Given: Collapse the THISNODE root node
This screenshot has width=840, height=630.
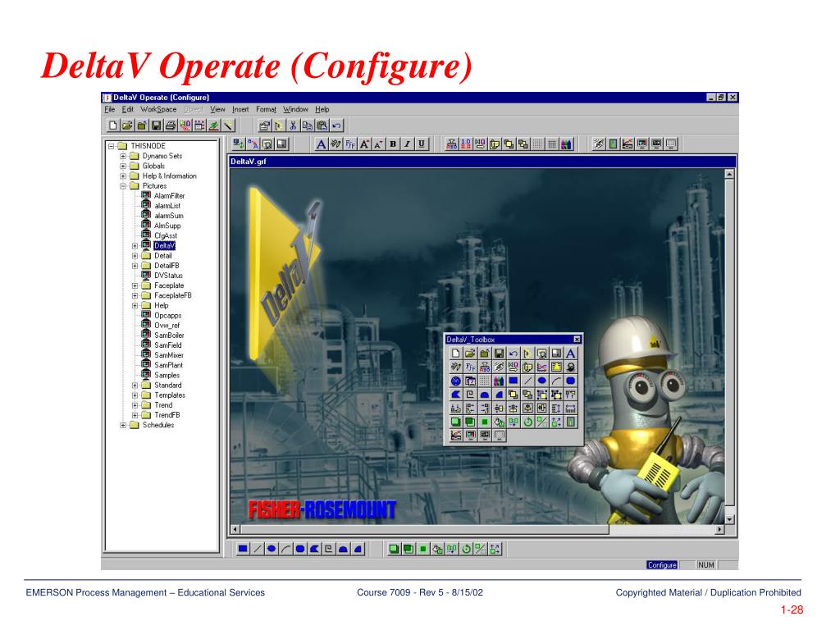Looking at the screenshot, I should pos(112,146).
